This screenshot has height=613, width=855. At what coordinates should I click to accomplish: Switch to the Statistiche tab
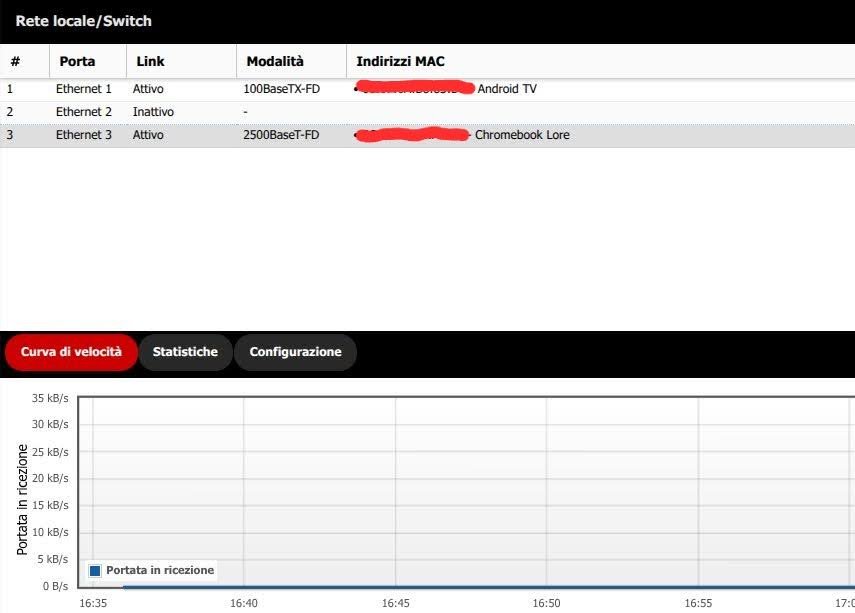[x=185, y=352]
